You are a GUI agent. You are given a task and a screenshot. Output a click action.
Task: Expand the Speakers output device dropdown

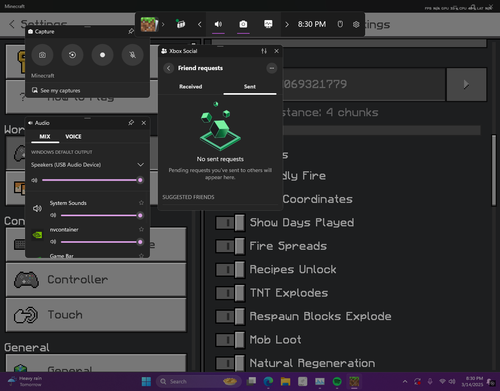(141, 165)
